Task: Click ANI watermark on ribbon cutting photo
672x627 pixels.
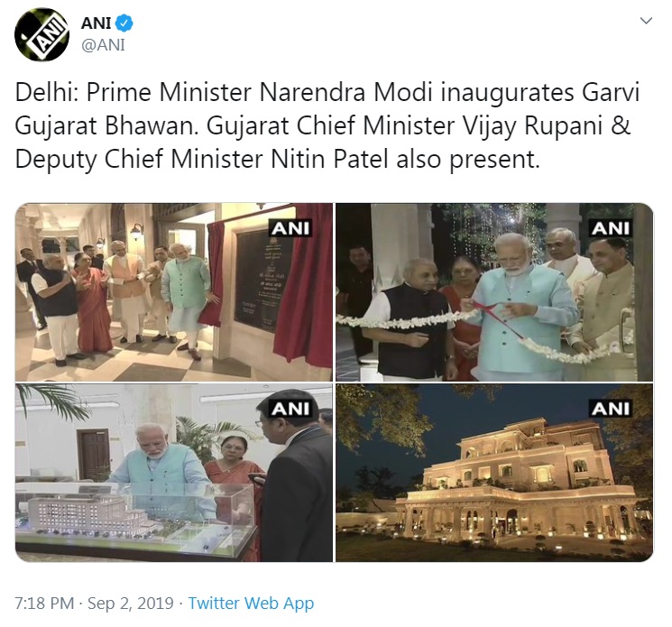Action: (x=611, y=228)
